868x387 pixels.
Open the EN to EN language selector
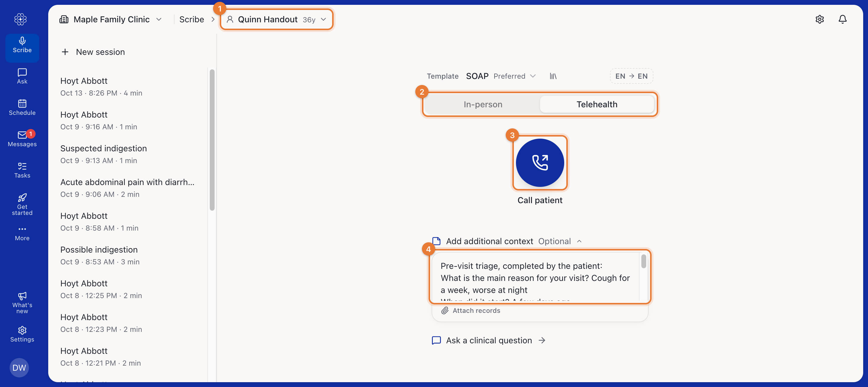(631, 76)
